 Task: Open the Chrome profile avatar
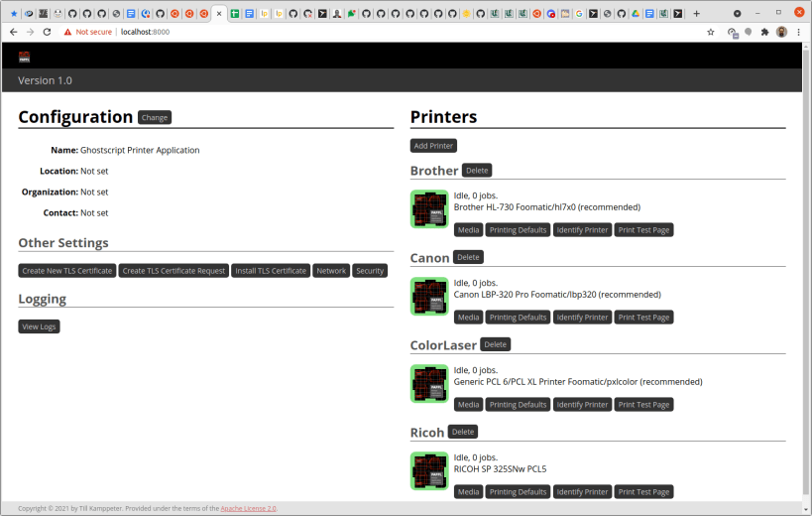pyautogui.click(x=781, y=32)
